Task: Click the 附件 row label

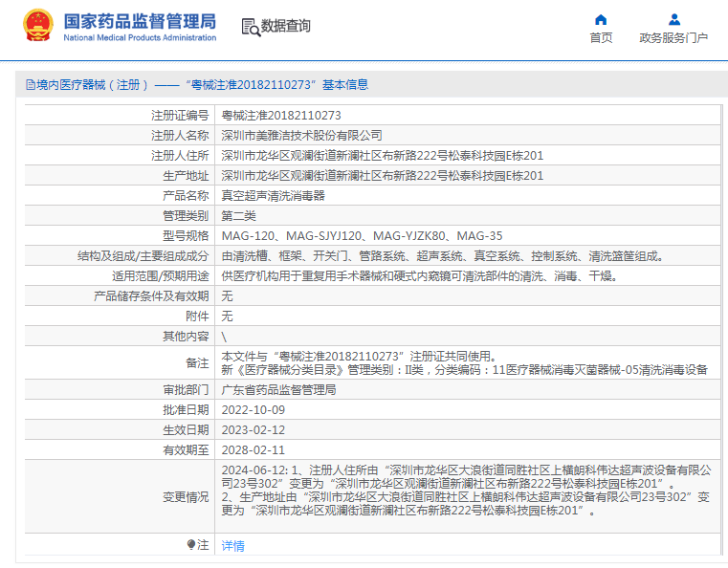Action: 197,316
